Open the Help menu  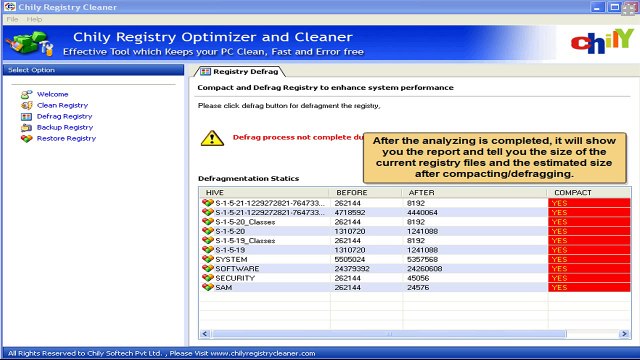point(34,19)
